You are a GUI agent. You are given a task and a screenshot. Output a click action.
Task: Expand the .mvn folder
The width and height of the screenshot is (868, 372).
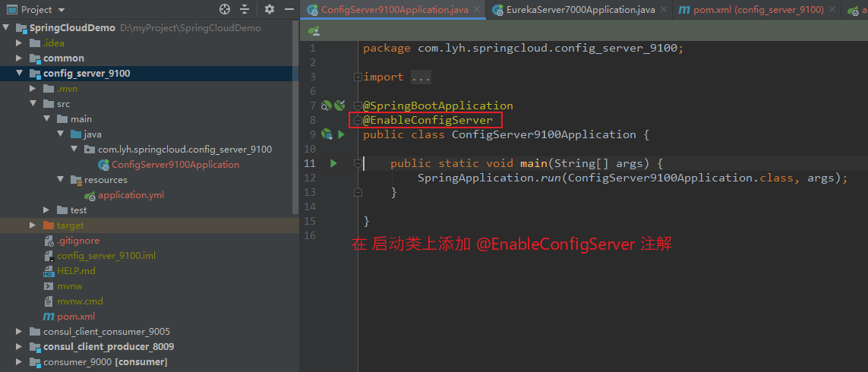[x=33, y=89]
